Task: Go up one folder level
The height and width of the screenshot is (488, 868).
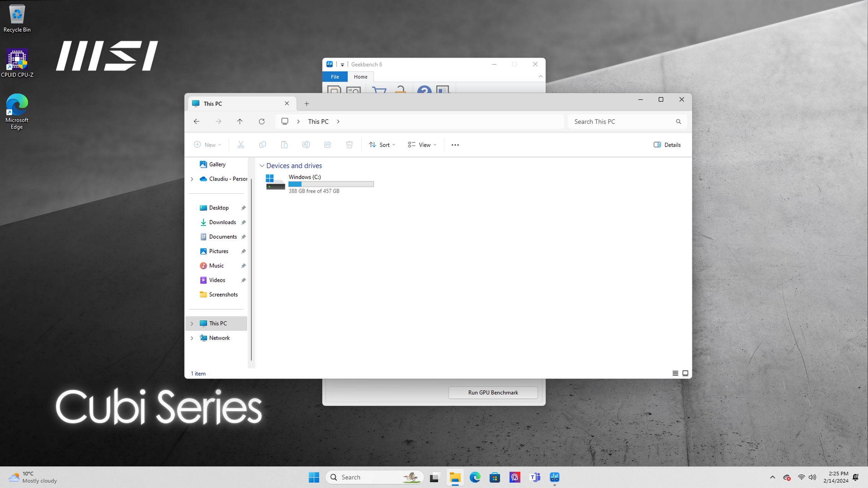Action: 240,121
